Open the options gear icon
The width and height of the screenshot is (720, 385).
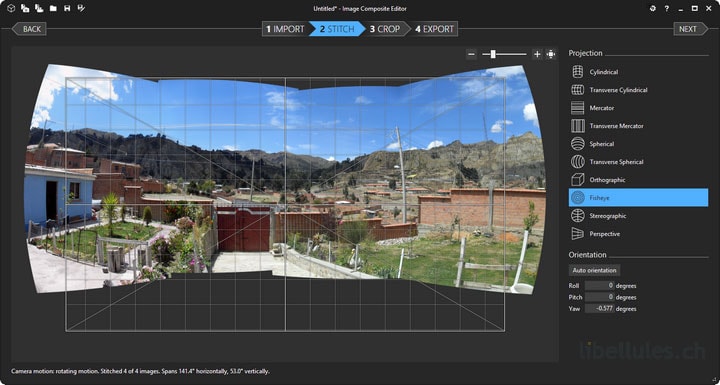click(x=652, y=8)
